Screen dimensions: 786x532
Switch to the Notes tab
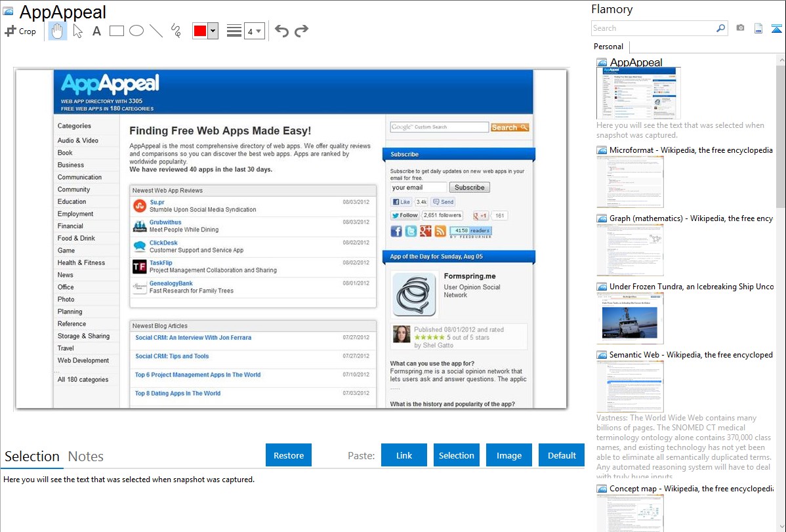point(86,457)
